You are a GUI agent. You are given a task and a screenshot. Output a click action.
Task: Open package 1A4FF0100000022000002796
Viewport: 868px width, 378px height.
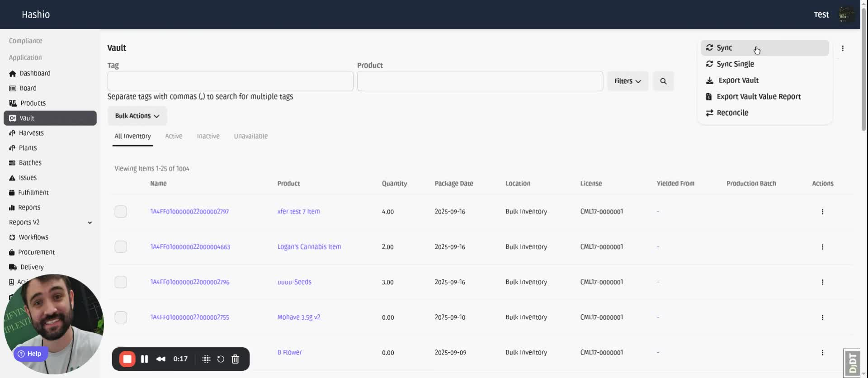190,282
